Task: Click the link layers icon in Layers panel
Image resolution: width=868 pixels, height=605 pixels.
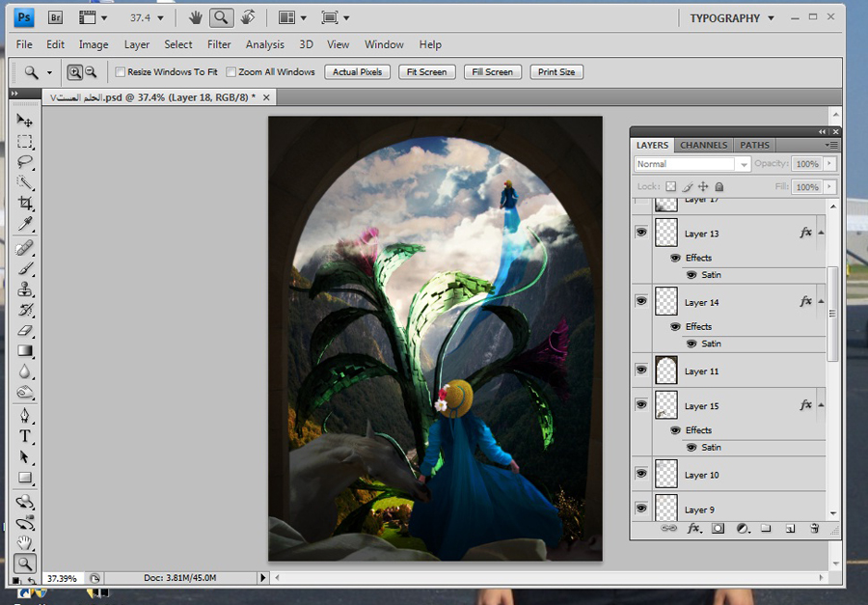Action: click(x=668, y=529)
